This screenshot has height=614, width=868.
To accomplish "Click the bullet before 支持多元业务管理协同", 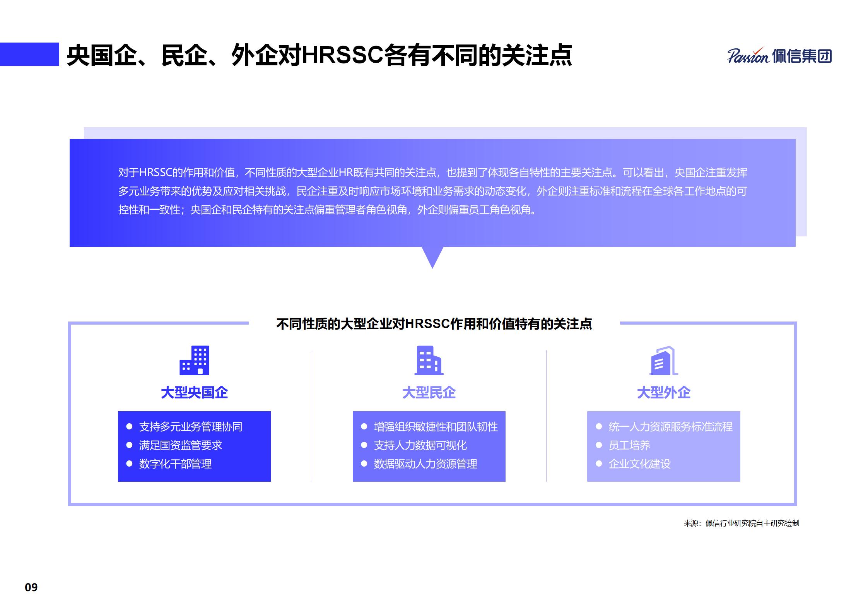I will (130, 426).
